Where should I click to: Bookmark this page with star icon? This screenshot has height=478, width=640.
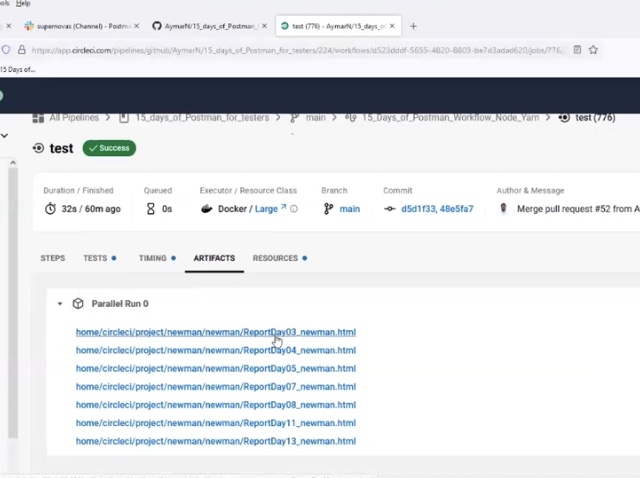(593, 50)
